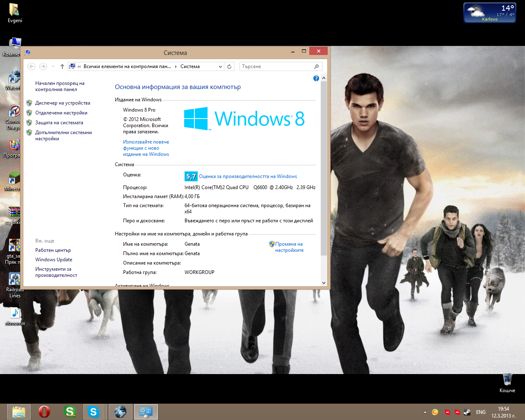Screen dimensions: 525x420
Task: Expand the breadcrumb arrow before Система
Action: (176, 66)
